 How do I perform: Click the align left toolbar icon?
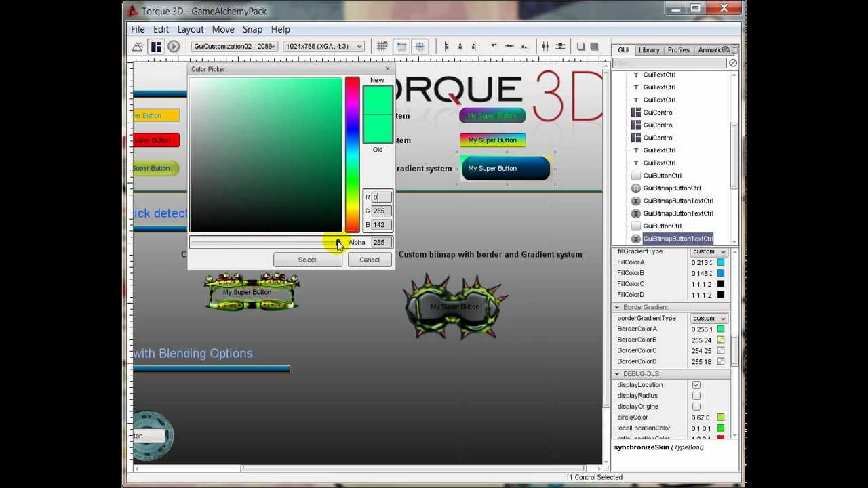click(x=446, y=46)
